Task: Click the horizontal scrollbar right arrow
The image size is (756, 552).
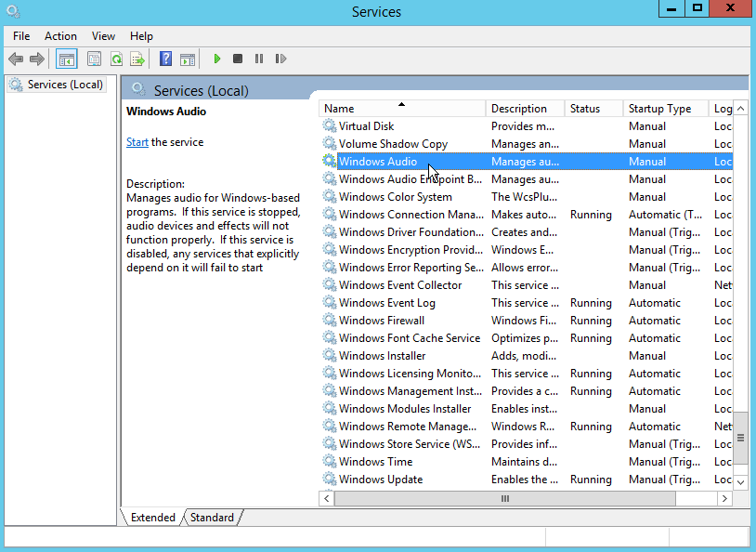Action: point(724,498)
